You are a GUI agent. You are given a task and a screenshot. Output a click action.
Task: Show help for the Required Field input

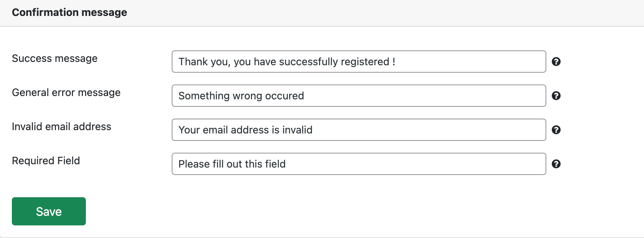pos(556,164)
